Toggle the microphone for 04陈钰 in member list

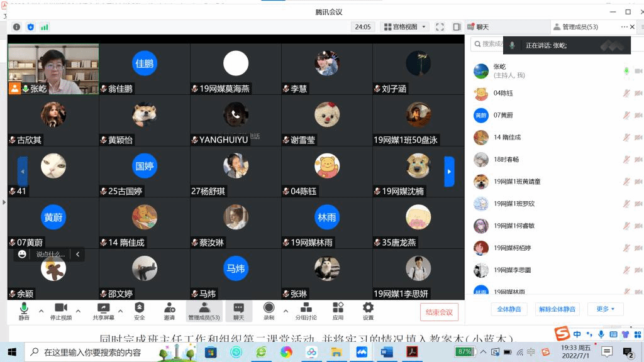click(626, 93)
